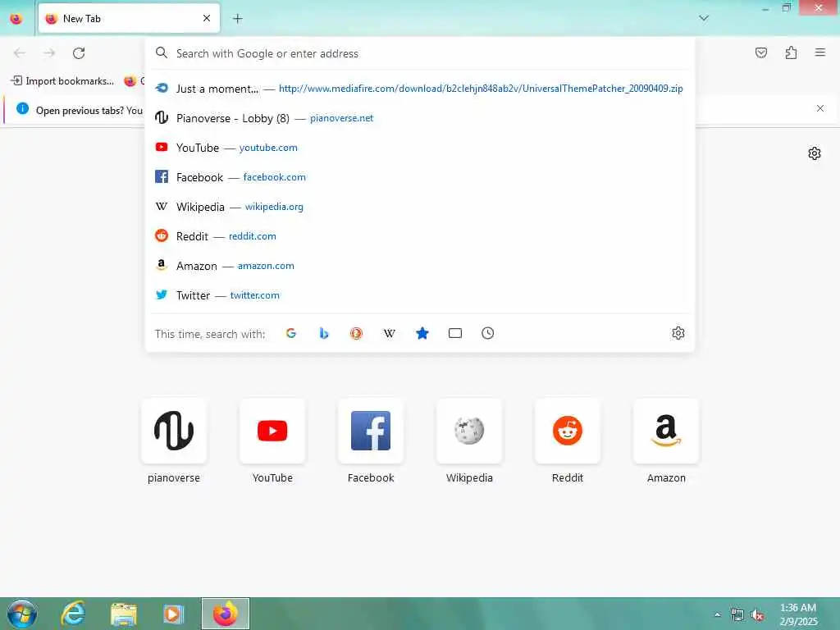
Task: Open the Windows Start menu
Action: (x=22, y=614)
